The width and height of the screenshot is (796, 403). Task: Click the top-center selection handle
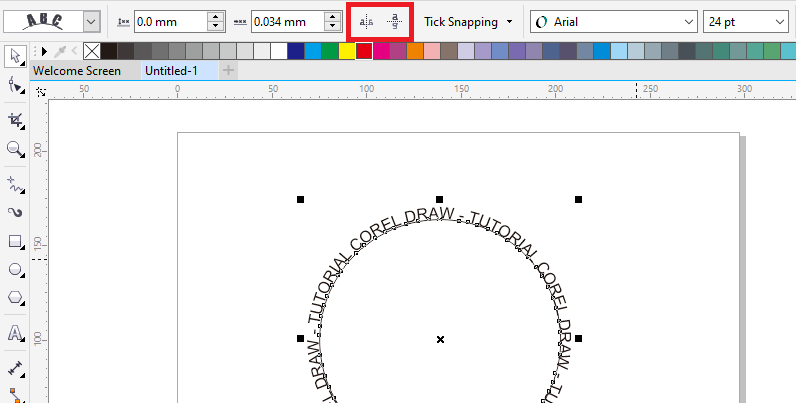click(x=440, y=199)
